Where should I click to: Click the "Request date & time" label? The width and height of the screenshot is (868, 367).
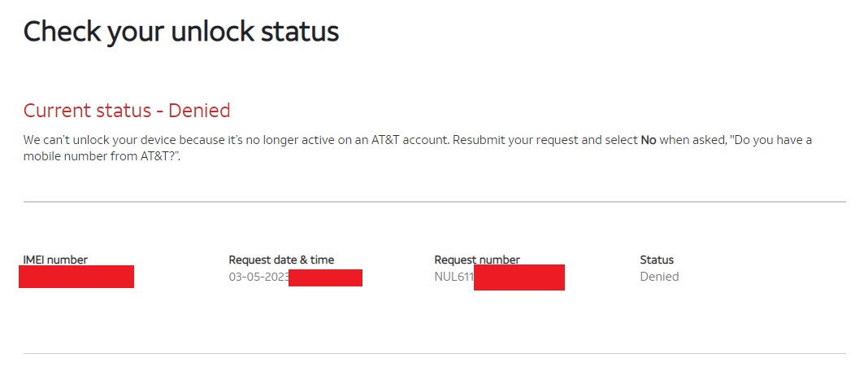coord(281,260)
